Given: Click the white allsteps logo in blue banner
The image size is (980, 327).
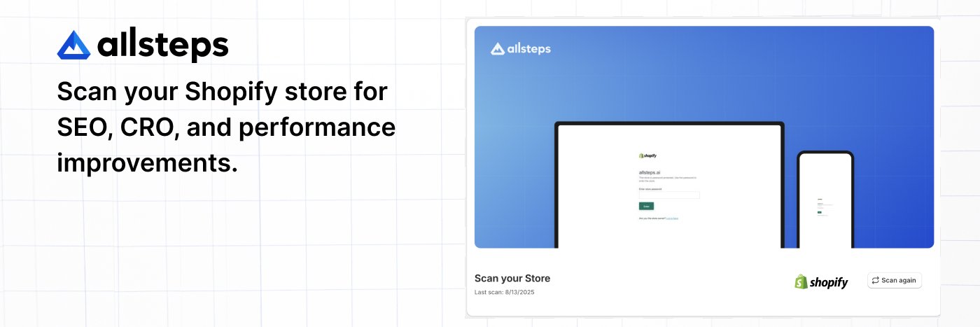Looking at the screenshot, I should (521, 48).
